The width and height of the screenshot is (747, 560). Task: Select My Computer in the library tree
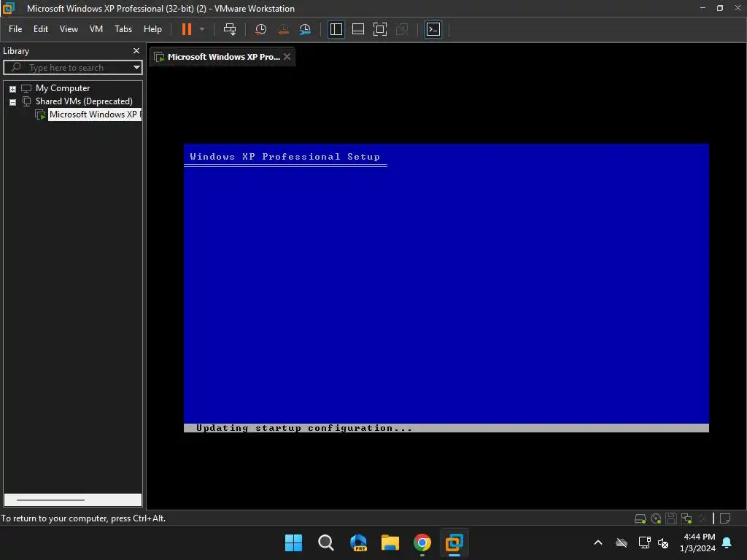[x=63, y=88]
